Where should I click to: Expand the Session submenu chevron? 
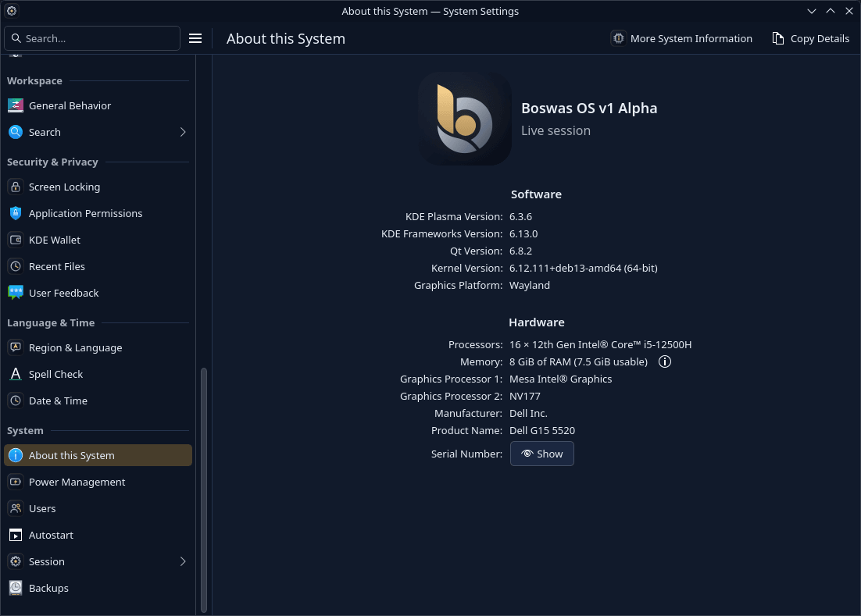click(183, 561)
